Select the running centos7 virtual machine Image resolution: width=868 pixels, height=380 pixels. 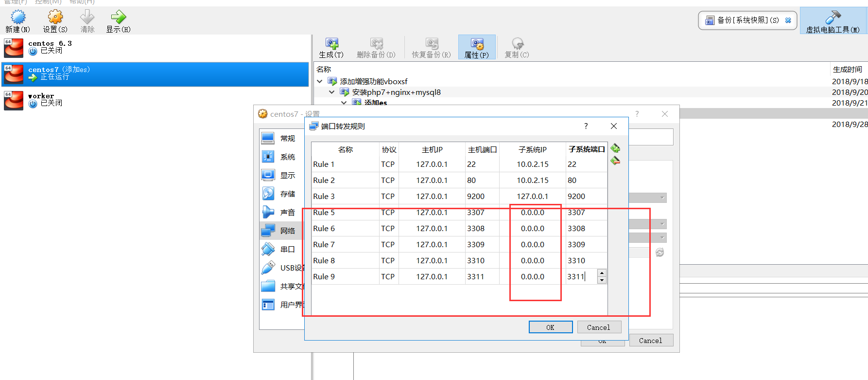[x=156, y=74]
